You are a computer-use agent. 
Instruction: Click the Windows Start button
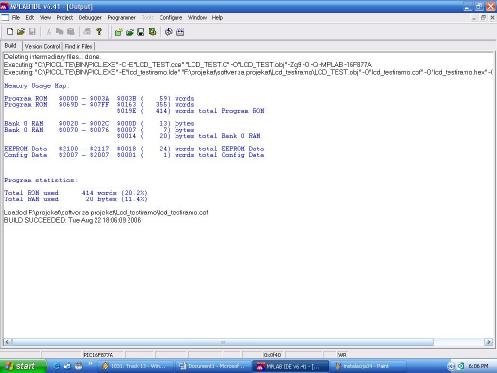point(22,366)
